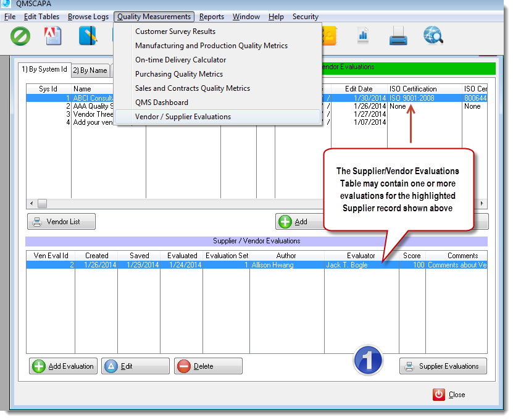Click the Supplier Evaluations print button
The image size is (513, 420).
tap(443, 366)
